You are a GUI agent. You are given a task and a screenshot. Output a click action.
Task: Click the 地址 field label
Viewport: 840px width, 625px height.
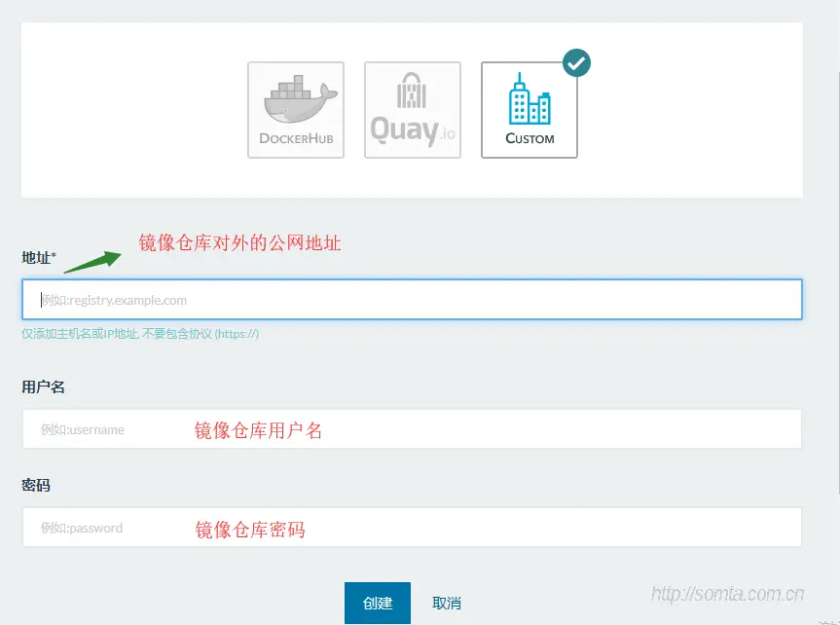tap(39, 258)
